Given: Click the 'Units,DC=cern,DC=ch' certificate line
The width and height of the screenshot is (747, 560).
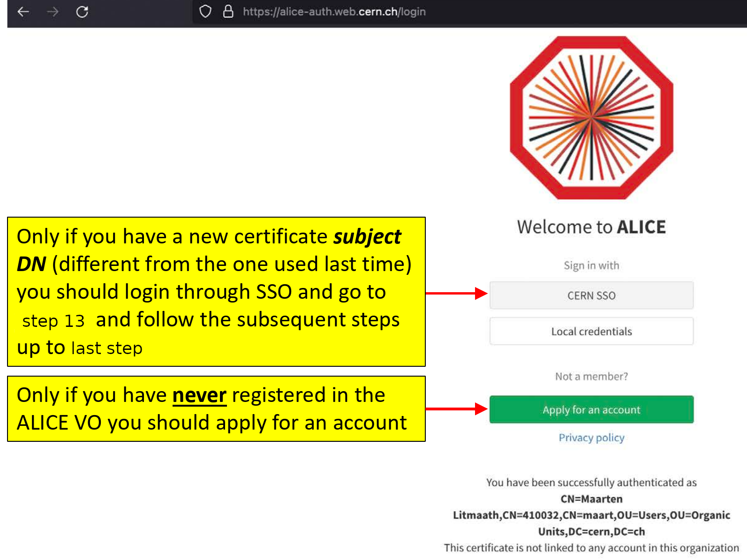Looking at the screenshot, I should [591, 532].
